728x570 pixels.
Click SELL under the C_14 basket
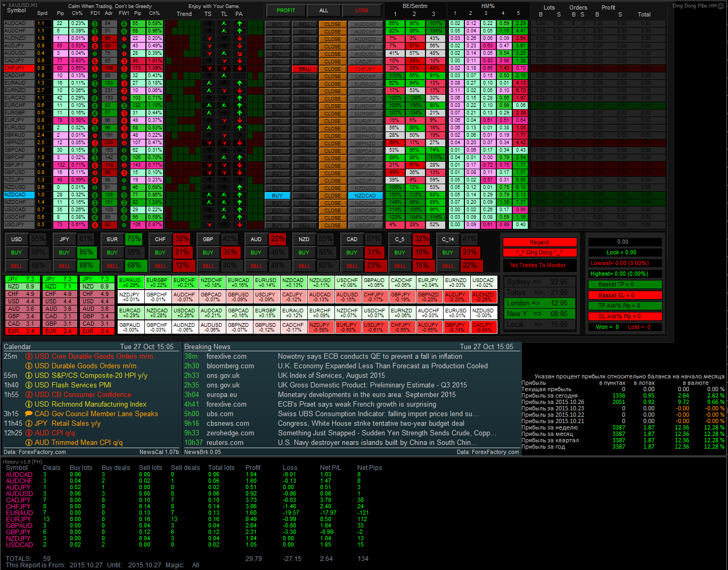(448, 266)
